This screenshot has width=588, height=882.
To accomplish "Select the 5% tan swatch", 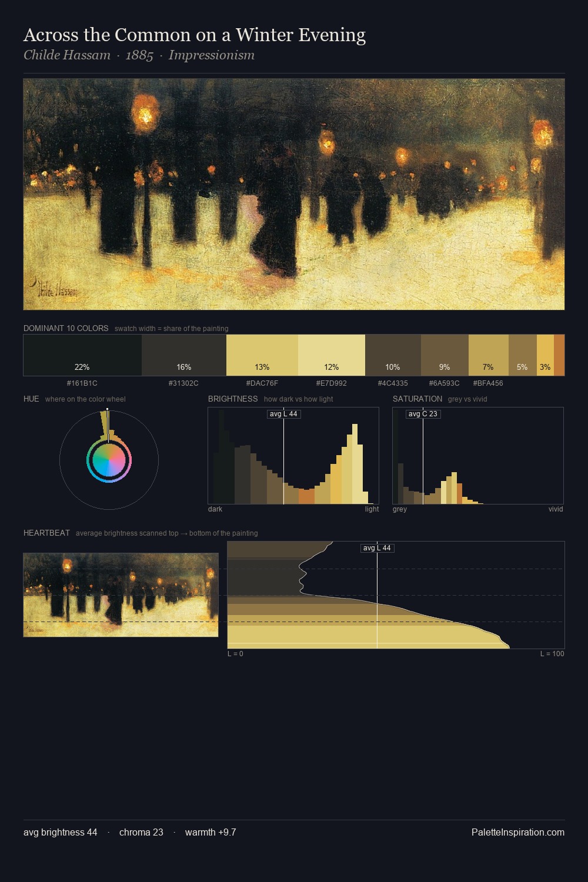I will click(x=523, y=355).
